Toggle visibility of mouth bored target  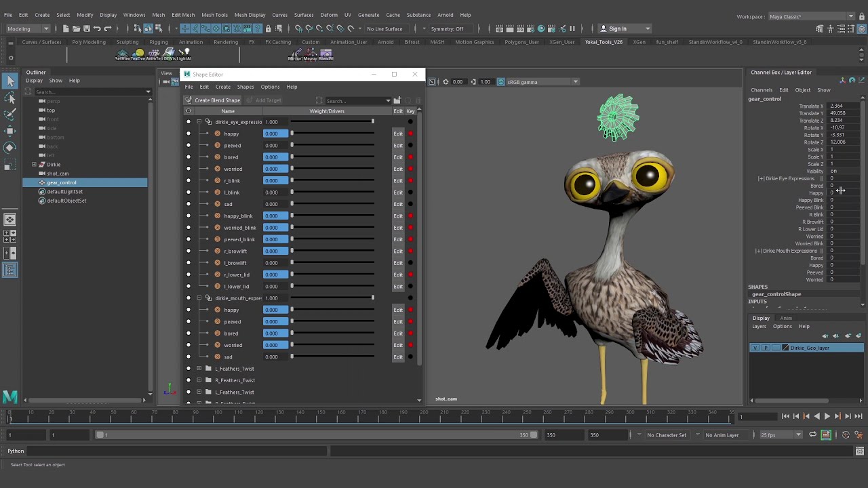tap(189, 333)
